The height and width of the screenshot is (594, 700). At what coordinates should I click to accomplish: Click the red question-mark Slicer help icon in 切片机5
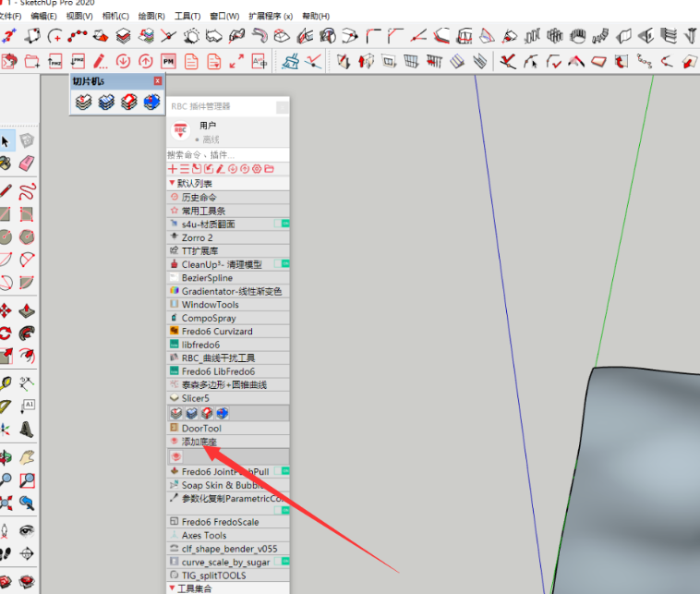click(129, 103)
